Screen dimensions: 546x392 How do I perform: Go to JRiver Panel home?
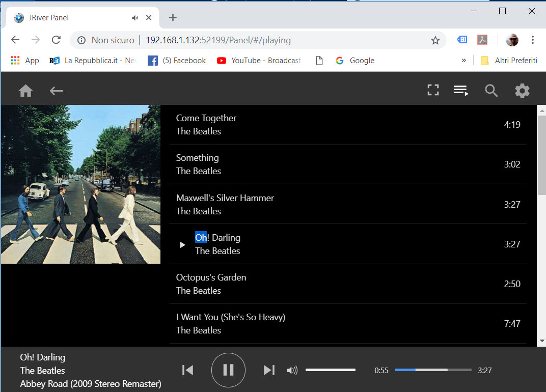tap(26, 91)
